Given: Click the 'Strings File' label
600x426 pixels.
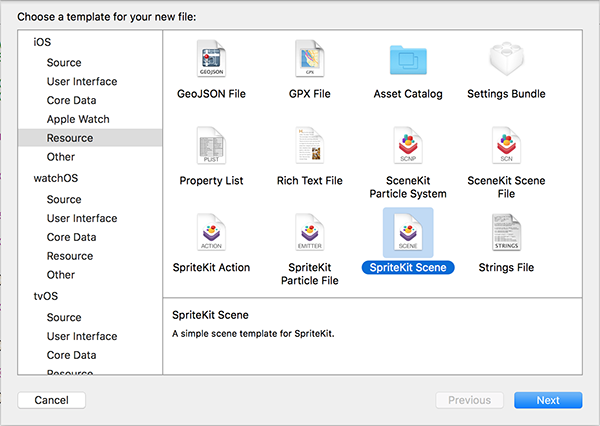Looking at the screenshot, I should click(x=506, y=268).
